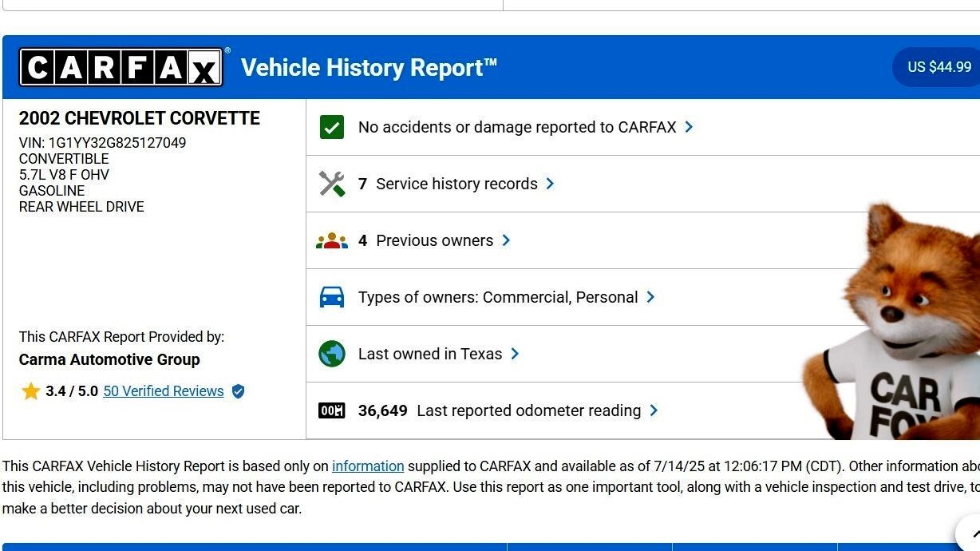Expand the previous owners chevron
Viewport: 980px width, 551px height.
[x=506, y=240]
